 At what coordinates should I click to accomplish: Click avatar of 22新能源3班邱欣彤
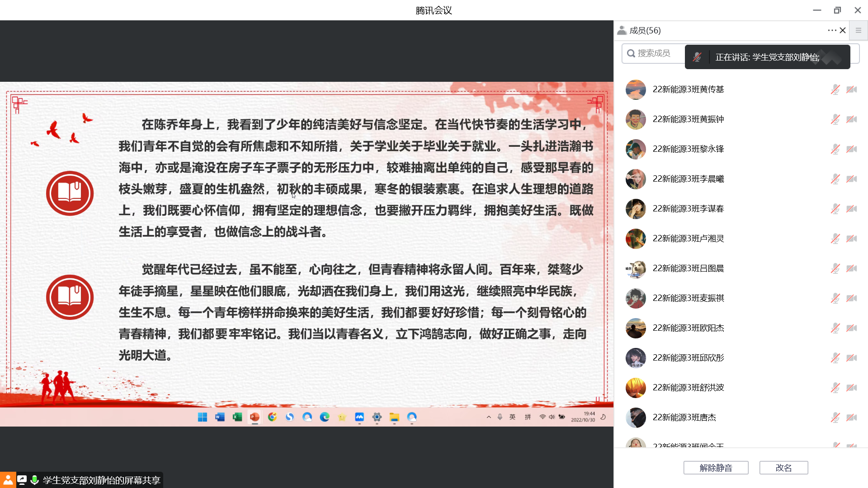[636, 358]
